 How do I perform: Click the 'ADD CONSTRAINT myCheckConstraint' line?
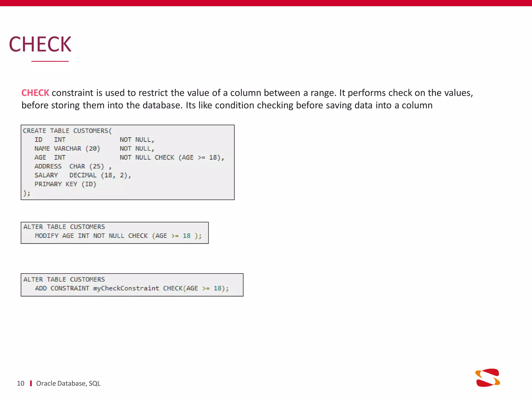coord(132,288)
